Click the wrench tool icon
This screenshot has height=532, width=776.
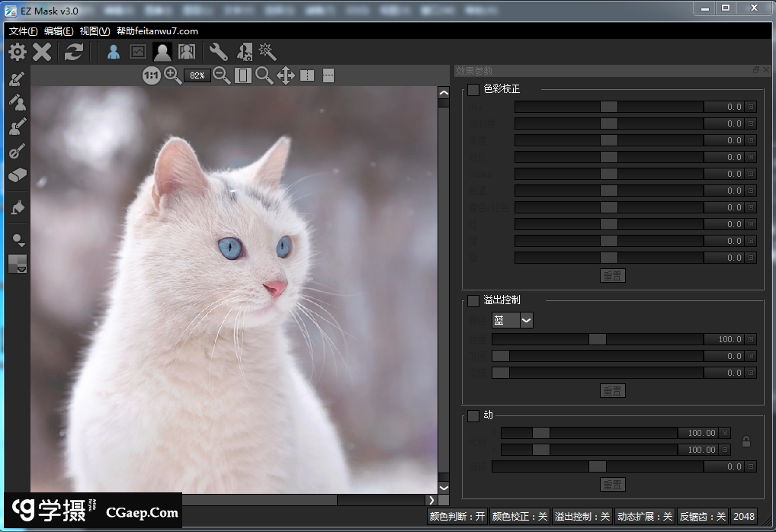point(218,52)
